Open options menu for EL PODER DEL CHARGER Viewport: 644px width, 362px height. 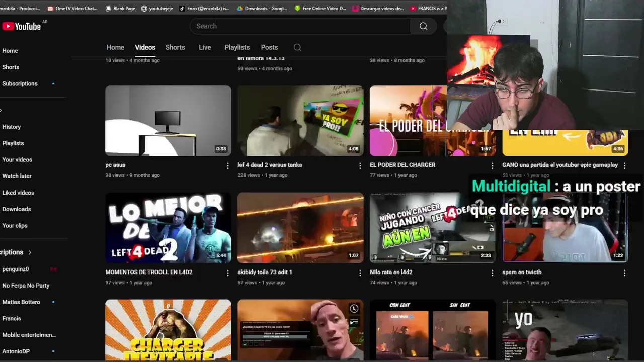pos(492,165)
